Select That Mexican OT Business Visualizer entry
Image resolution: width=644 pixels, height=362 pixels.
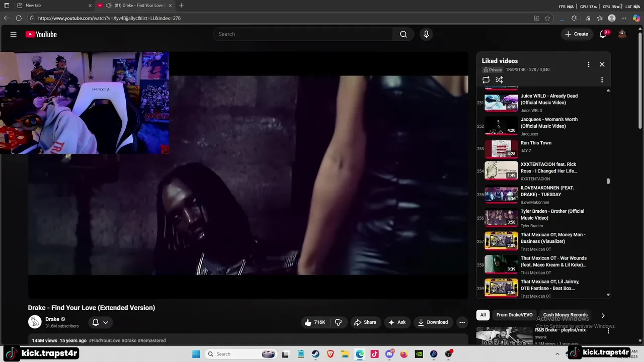coord(541,241)
